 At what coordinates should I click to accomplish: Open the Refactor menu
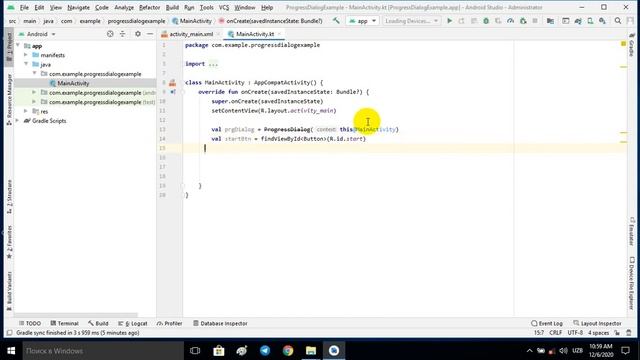149,7
